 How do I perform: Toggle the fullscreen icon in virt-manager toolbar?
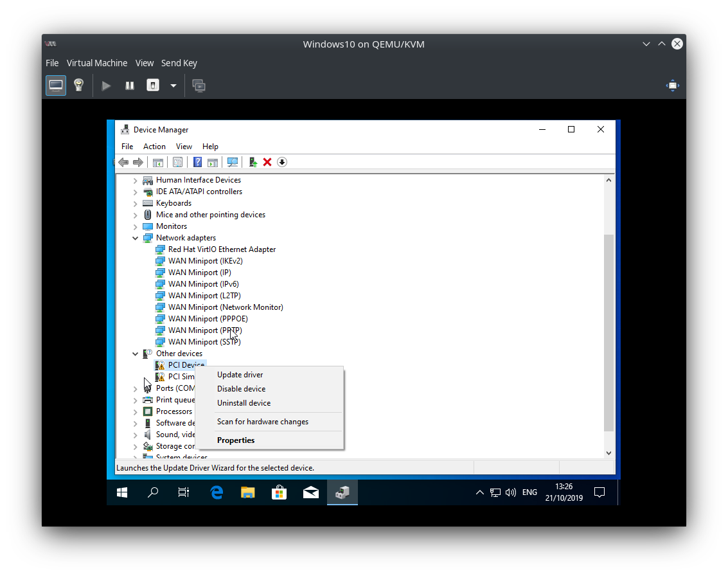click(x=672, y=85)
